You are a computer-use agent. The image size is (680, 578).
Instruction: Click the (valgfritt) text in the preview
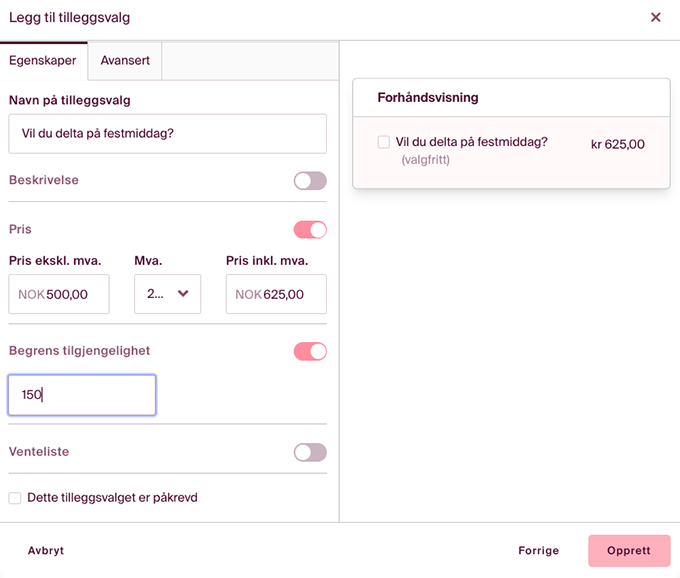point(425,160)
